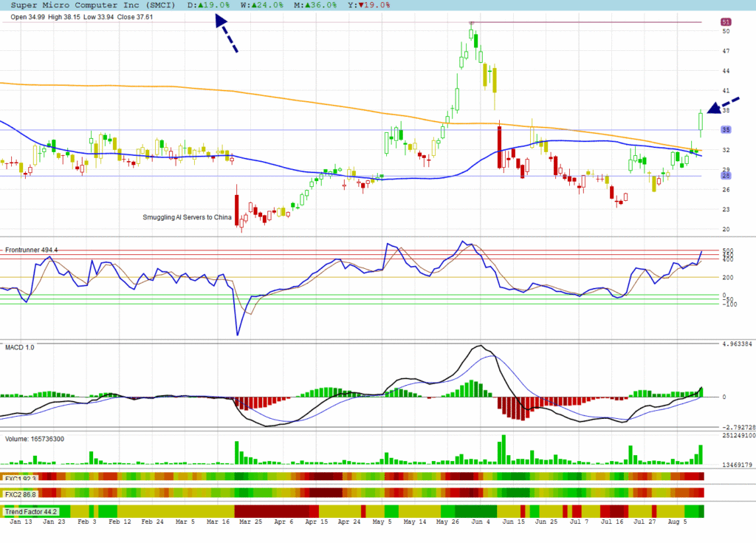Screen dimensions: 756x543
Task: Click the volume scale value 13469179
Action: click(737, 465)
